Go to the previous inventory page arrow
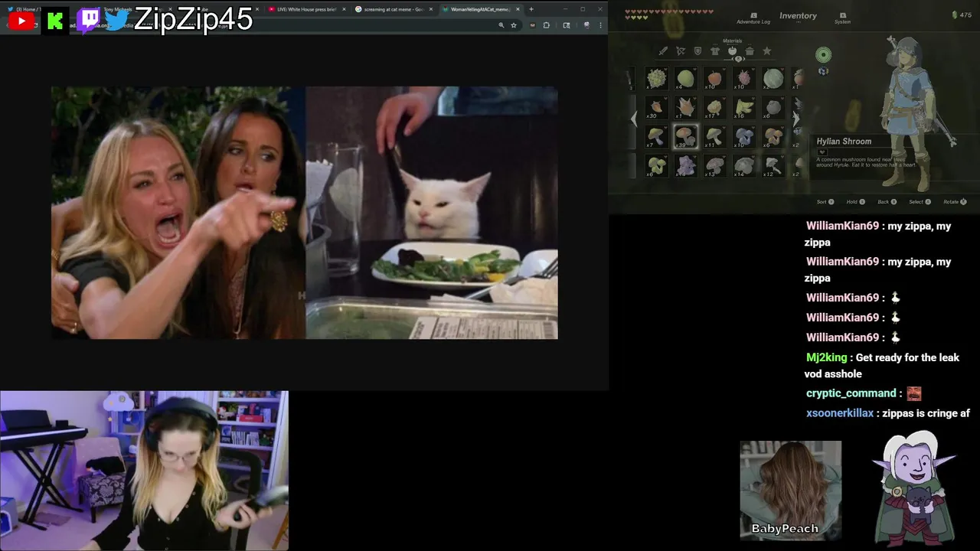The image size is (980, 551). (x=633, y=119)
